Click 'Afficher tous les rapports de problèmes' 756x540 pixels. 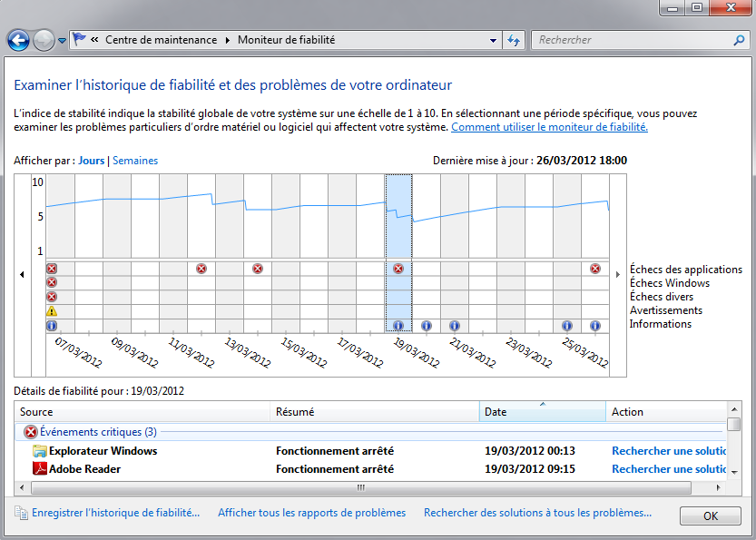point(311,513)
